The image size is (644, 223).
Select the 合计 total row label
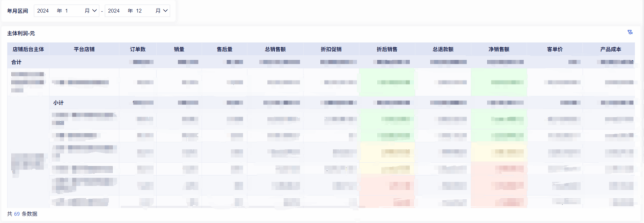coord(17,62)
